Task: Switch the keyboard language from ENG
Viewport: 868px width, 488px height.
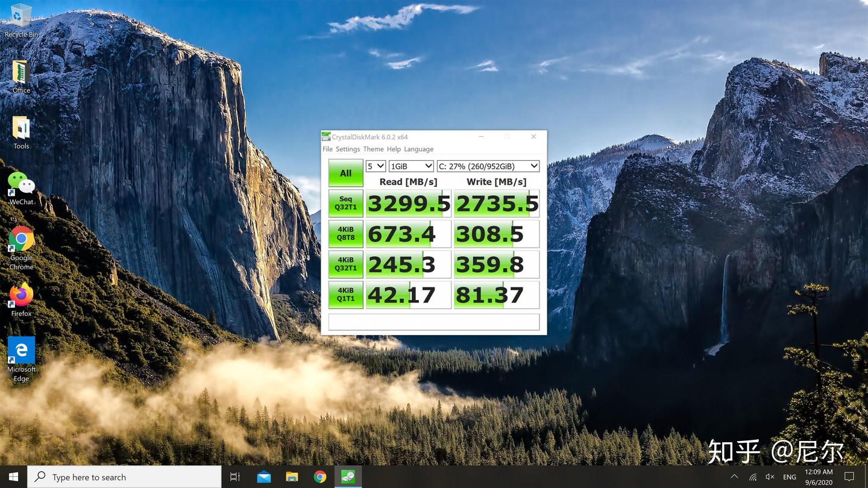Action: click(789, 477)
